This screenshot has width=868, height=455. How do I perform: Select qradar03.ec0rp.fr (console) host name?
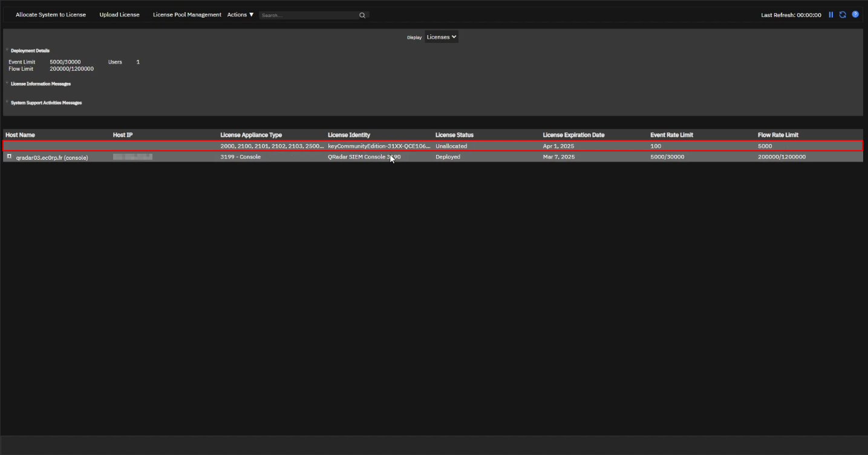(x=52, y=157)
